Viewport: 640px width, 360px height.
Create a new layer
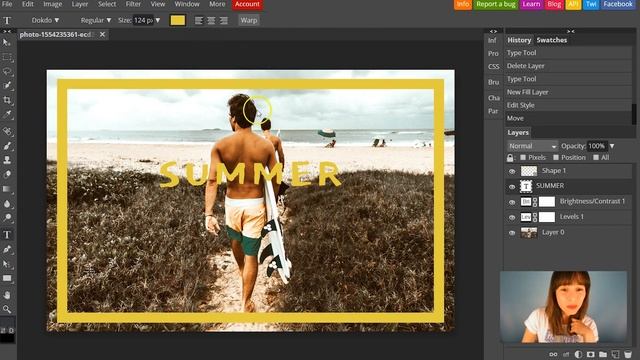[x=615, y=354]
